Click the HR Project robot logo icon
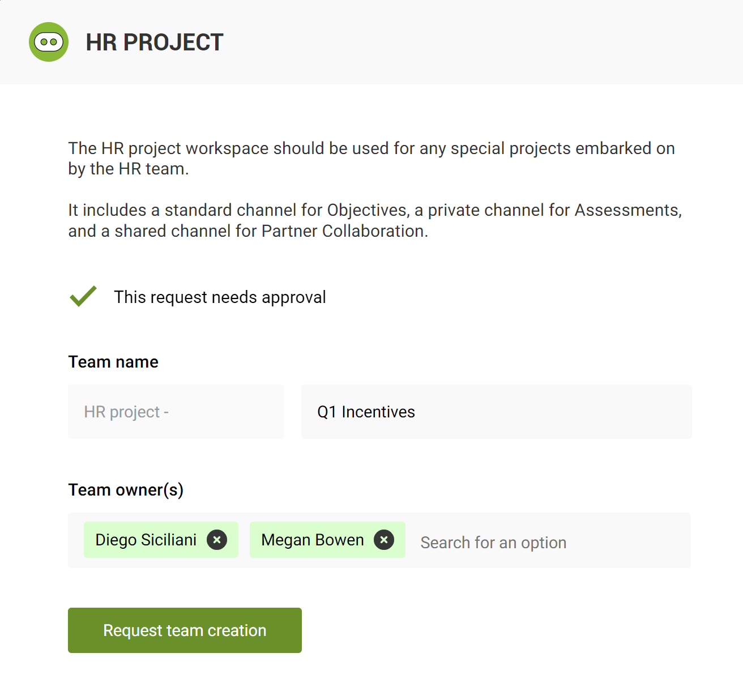The width and height of the screenshot is (743, 700). [x=49, y=42]
